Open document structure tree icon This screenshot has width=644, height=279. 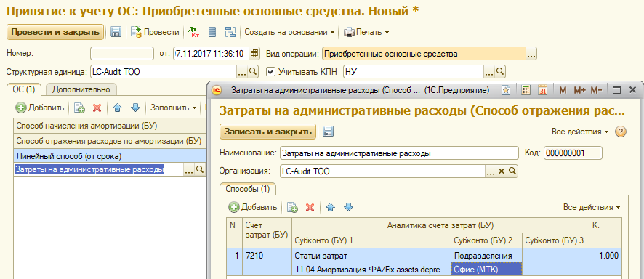point(230,32)
